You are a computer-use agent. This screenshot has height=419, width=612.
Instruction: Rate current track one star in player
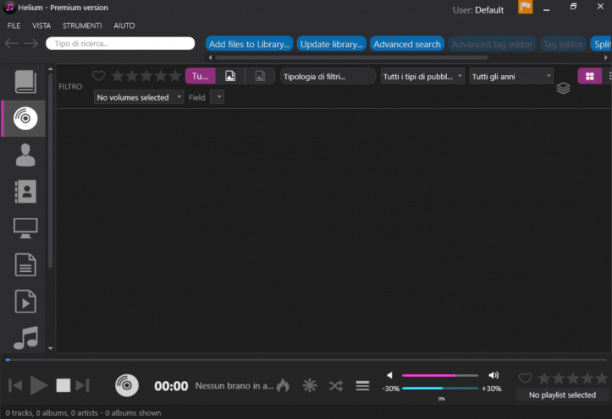[x=544, y=378]
